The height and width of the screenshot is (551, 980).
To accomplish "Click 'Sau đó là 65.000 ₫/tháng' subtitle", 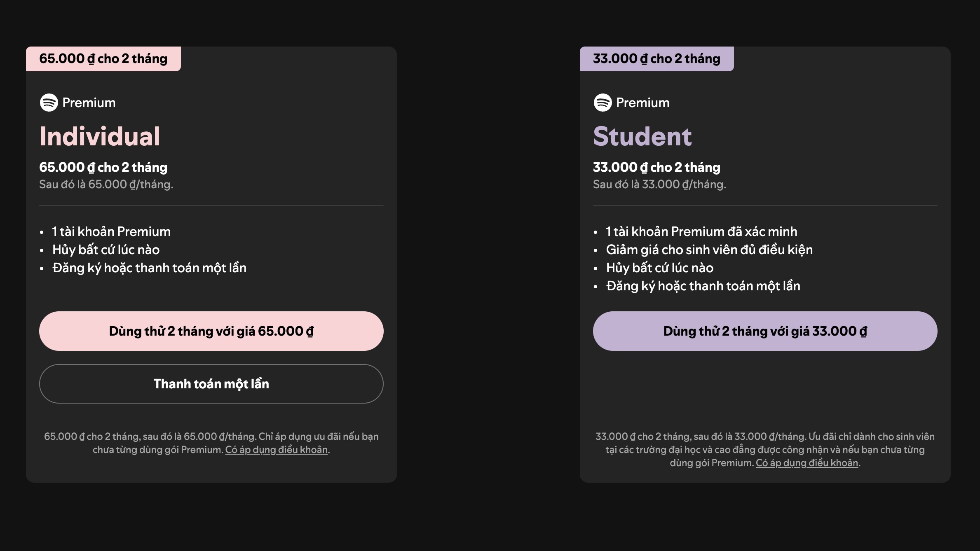I will 106,184.
